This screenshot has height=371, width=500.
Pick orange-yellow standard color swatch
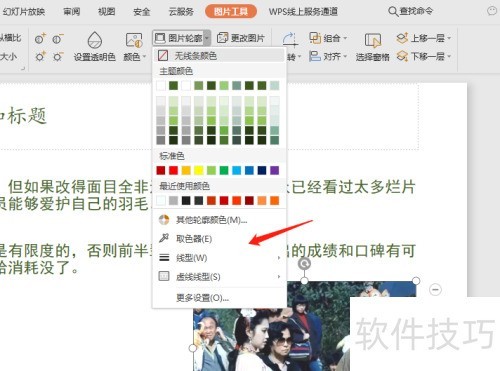point(186,170)
